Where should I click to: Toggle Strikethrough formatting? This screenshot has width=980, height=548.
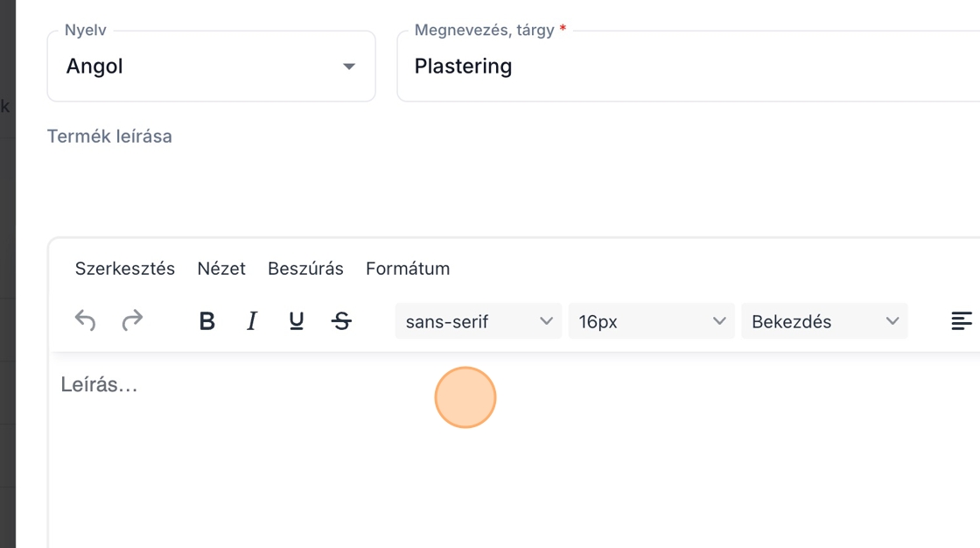point(342,321)
